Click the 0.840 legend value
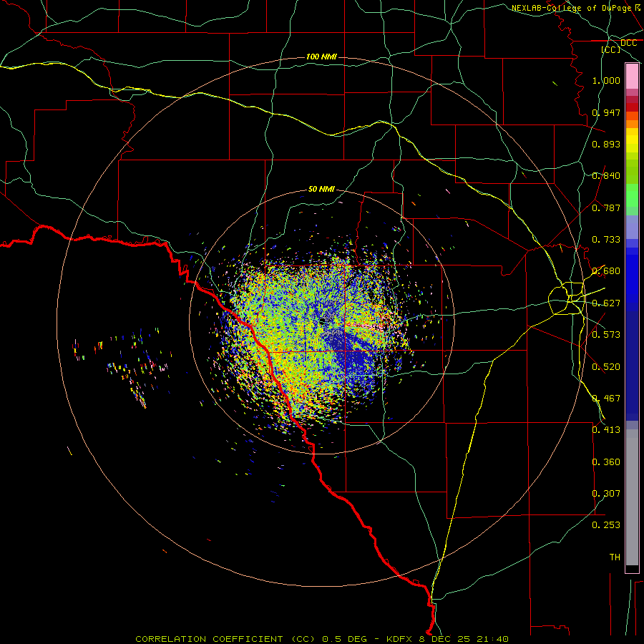 [x=606, y=176]
